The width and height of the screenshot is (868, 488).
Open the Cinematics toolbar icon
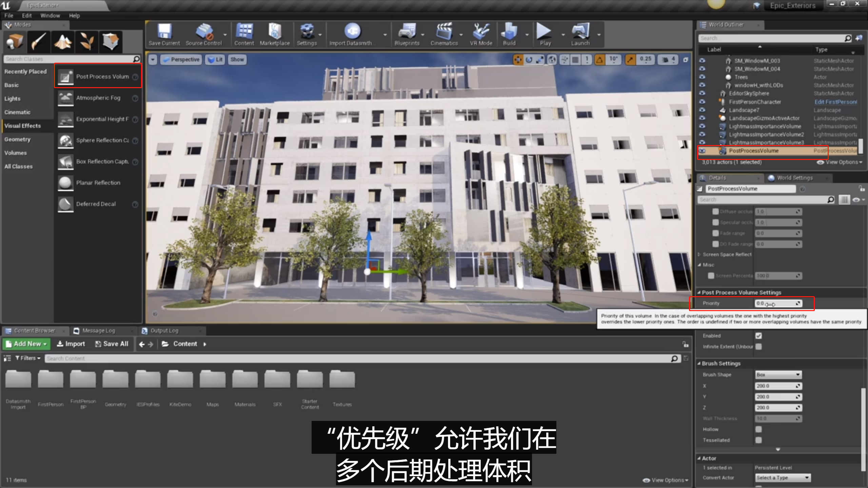444,34
